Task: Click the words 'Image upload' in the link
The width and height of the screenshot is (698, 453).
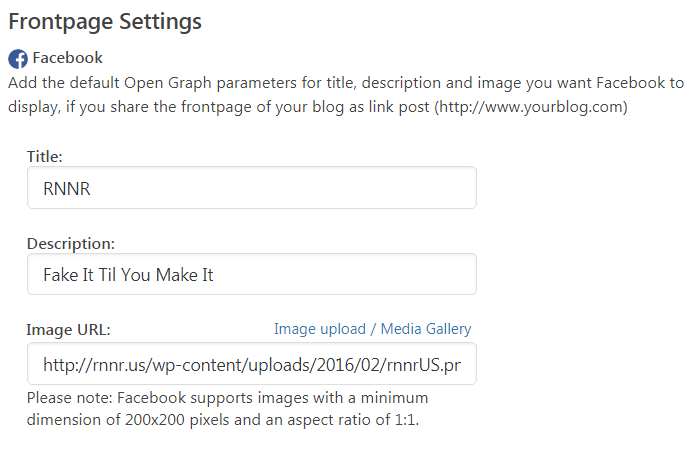Action: 320,329
